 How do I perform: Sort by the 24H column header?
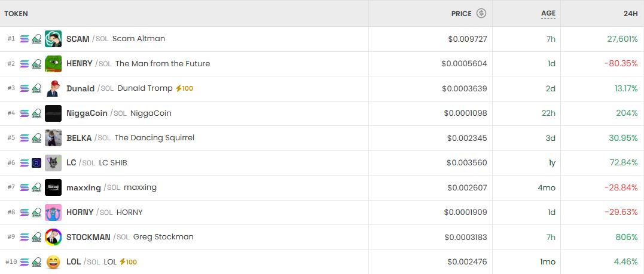630,13
